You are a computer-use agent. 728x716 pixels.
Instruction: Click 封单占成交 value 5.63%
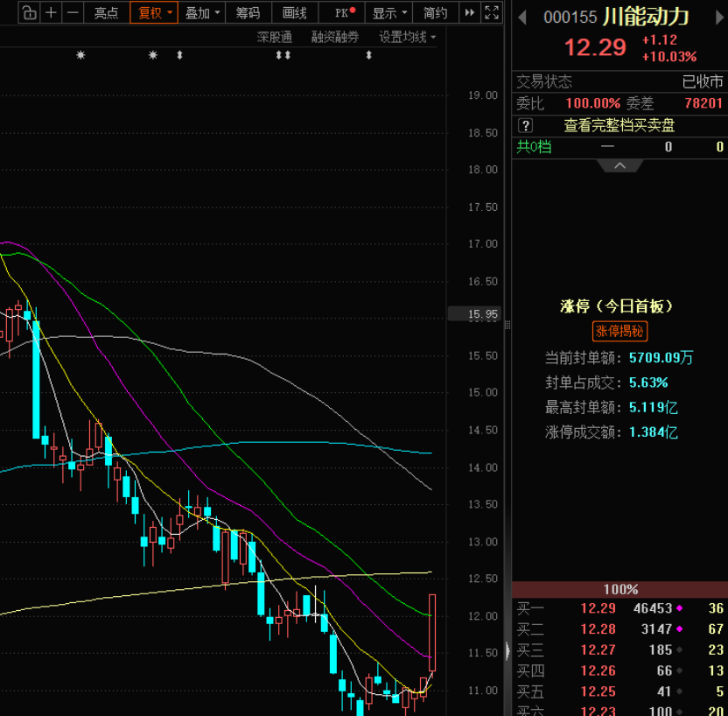[x=648, y=383]
